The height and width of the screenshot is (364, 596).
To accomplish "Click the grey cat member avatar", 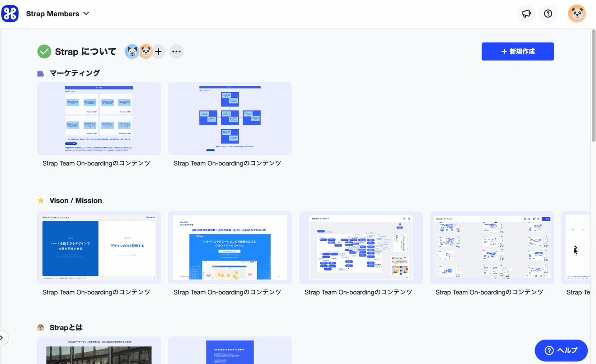I will (132, 51).
